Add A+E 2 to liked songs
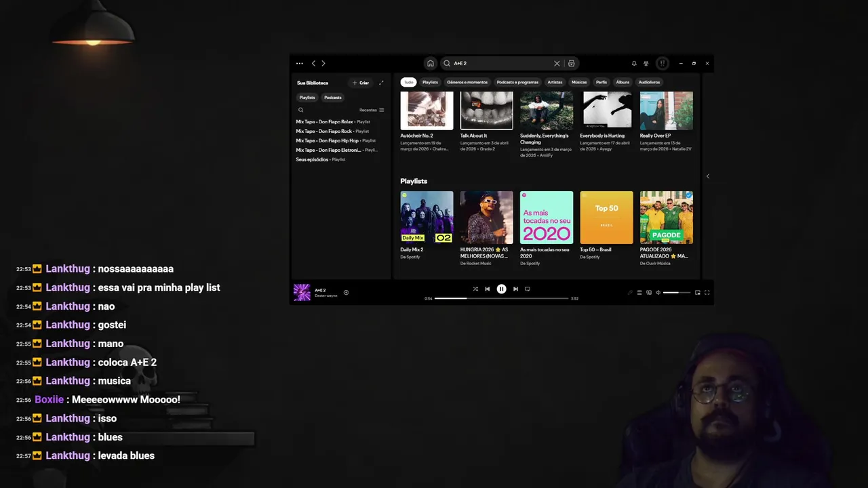 coord(346,293)
